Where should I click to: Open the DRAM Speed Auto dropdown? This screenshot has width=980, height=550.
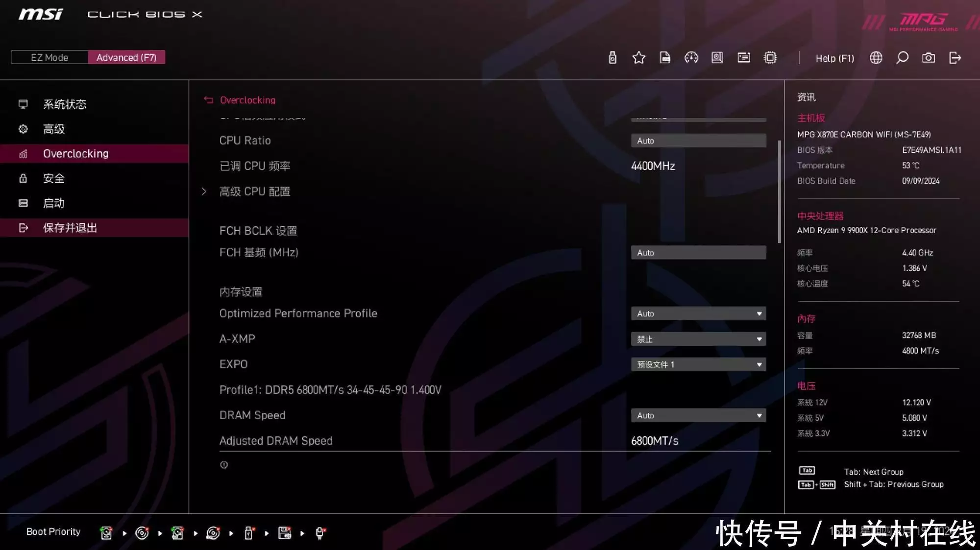point(698,415)
